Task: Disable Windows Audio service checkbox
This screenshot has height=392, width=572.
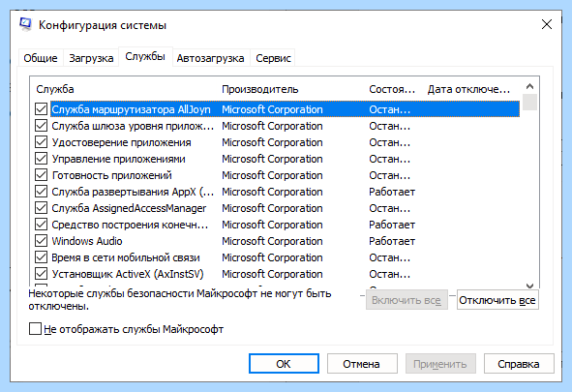Action: [41, 241]
